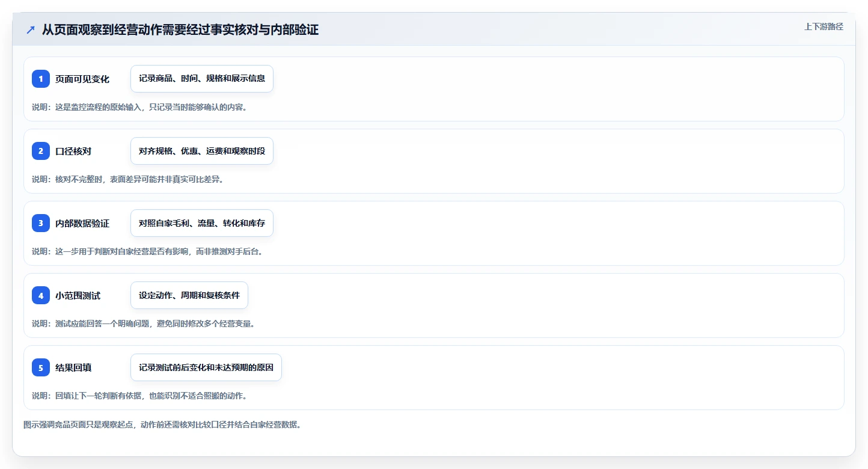The height and width of the screenshot is (469, 868).
Task: Select step number 2 badge
Action: [41, 151]
